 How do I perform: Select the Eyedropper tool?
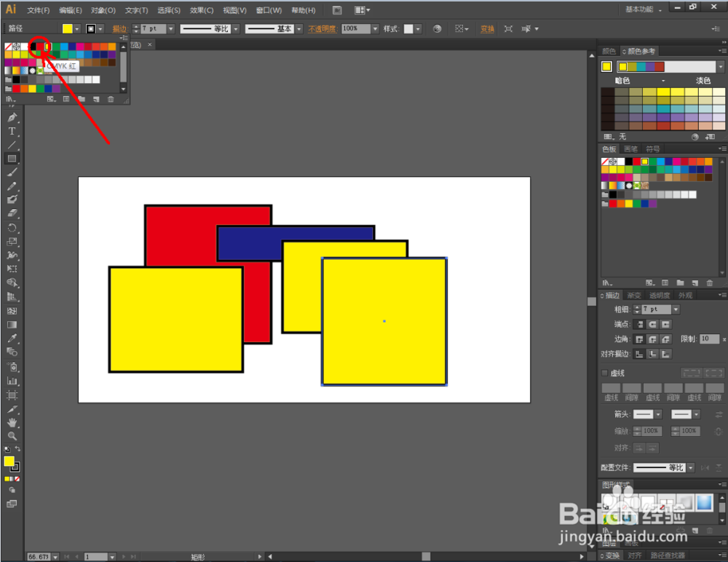pos(12,338)
